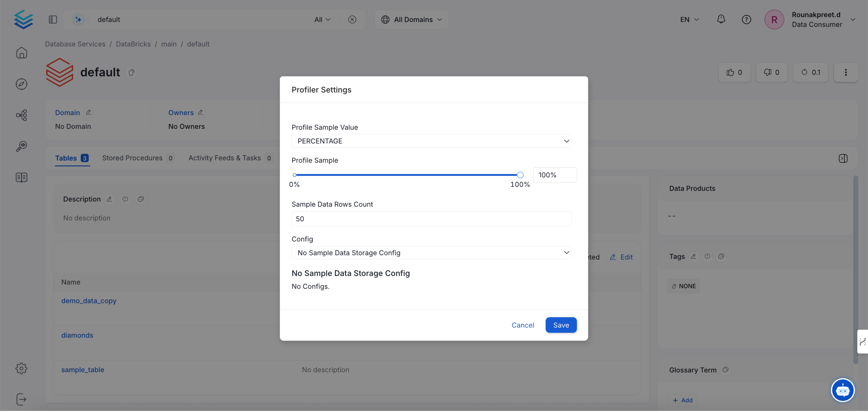Clear the search field with X icon
Image resolution: width=868 pixels, height=412 pixels.
click(x=352, y=20)
